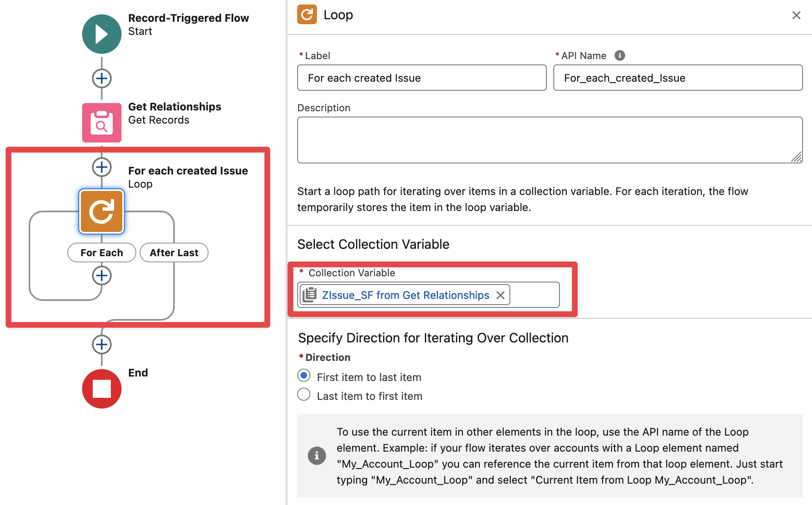Click the Description field resize handle
This screenshot has height=505, width=812.
[x=797, y=158]
